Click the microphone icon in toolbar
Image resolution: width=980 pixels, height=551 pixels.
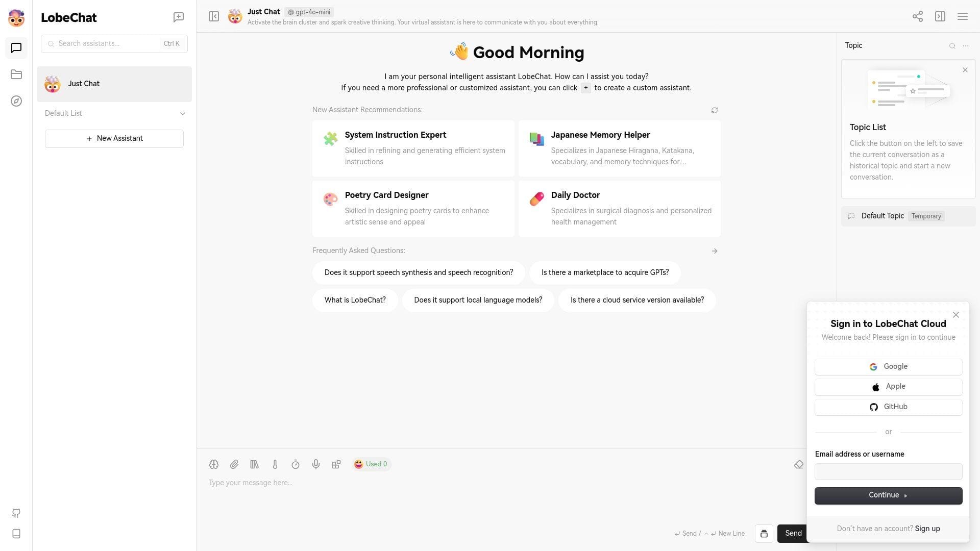click(x=315, y=464)
